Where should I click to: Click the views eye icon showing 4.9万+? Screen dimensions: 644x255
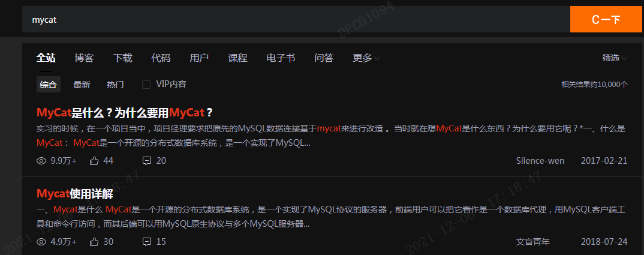pos(41,242)
